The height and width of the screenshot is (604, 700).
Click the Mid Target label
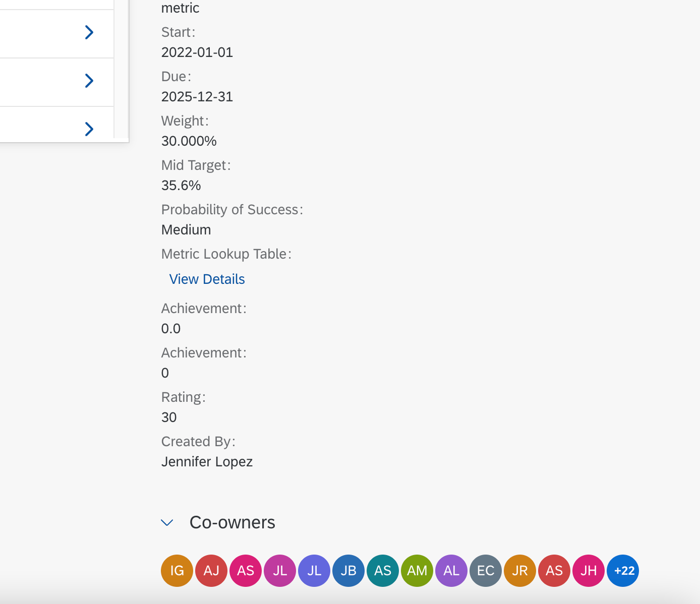tap(196, 165)
